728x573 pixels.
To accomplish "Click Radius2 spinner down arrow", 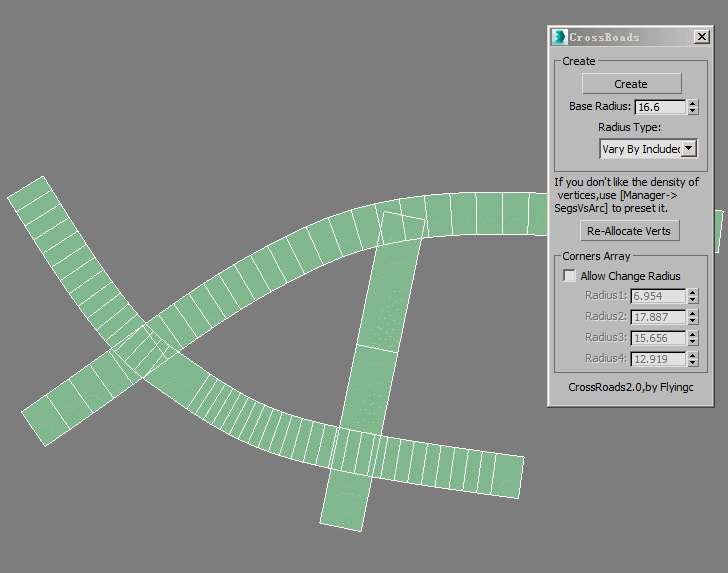I will (693, 320).
